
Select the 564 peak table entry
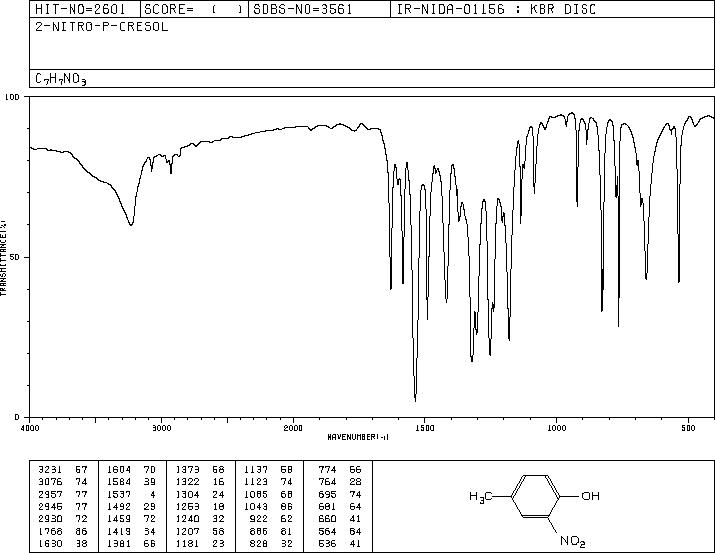[x=340, y=532]
